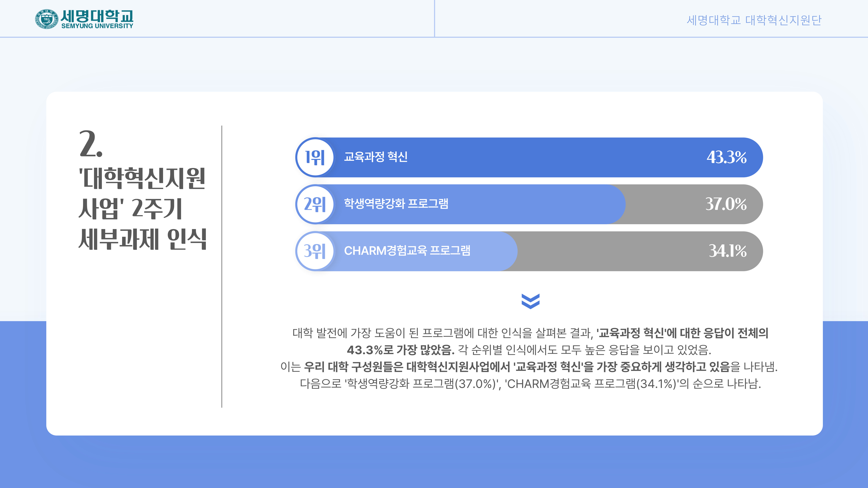The width and height of the screenshot is (868, 488).
Task: Click the sentence starting 이는 우리 대학 구성원들은
Action: point(529,367)
